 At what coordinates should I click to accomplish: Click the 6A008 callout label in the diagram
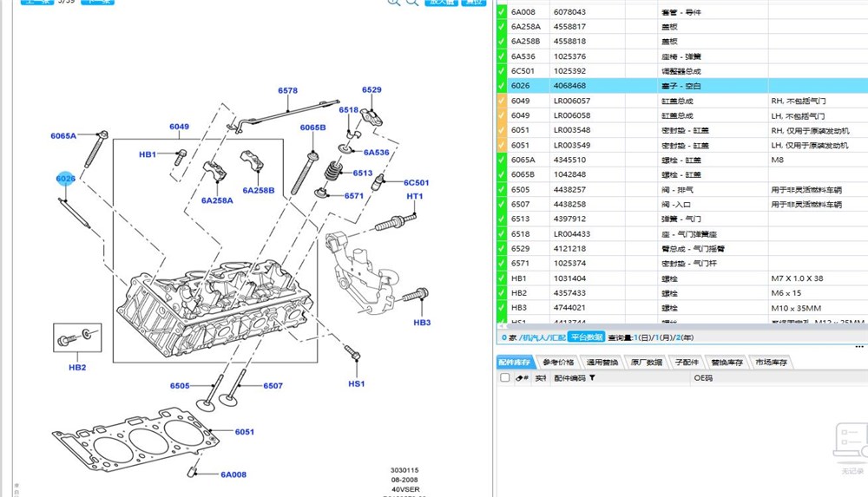pos(233,474)
